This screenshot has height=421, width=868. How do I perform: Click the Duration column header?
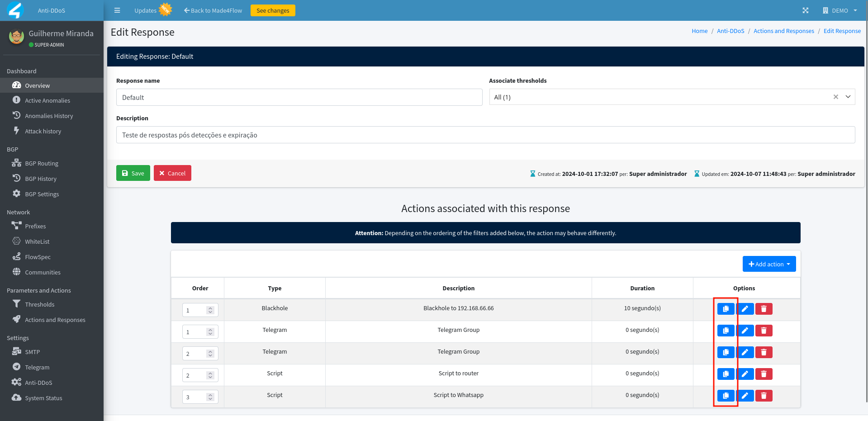[x=642, y=288]
